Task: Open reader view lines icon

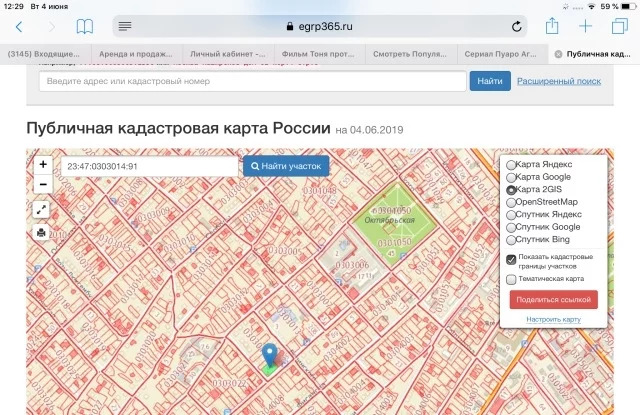Action: click(x=125, y=27)
